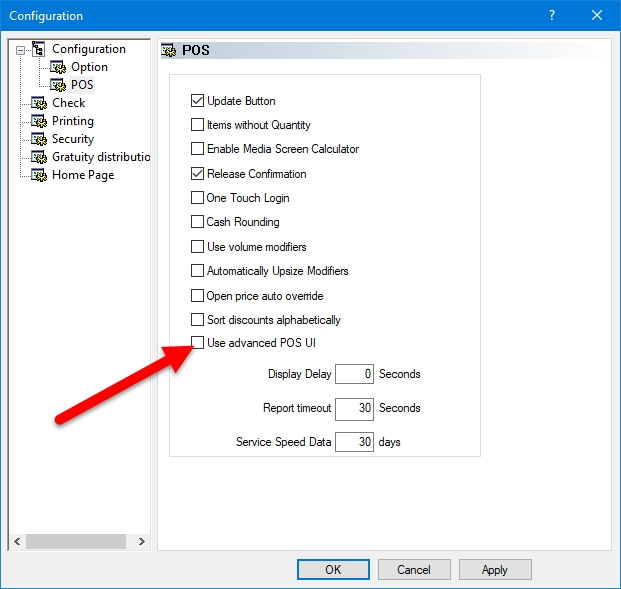Click the Option tree item icon

(x=58, y=67)
